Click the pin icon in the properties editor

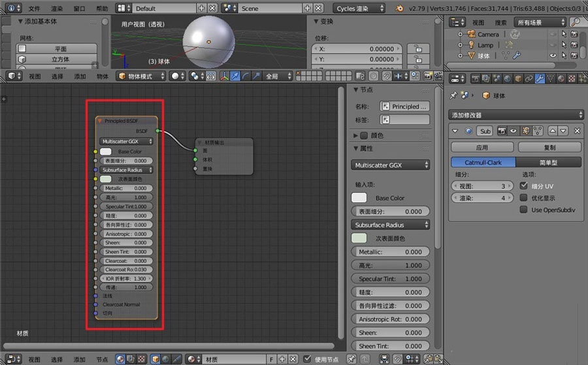coord(453,96)
